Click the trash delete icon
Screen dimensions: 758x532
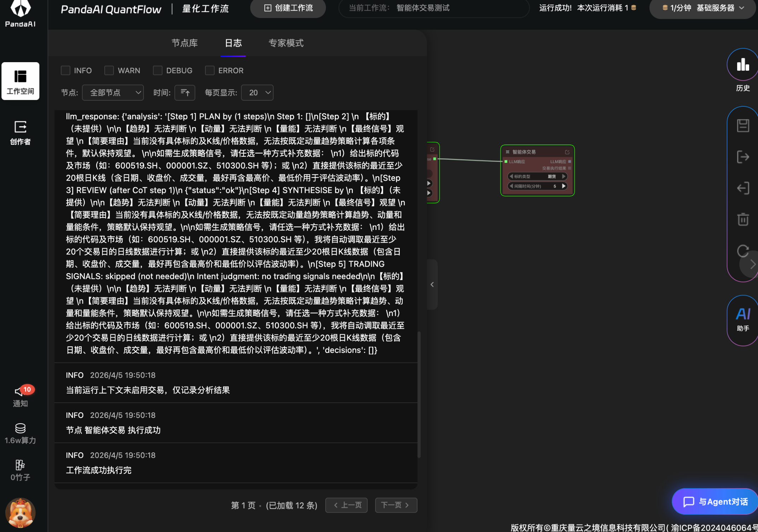[x=742, y=219]
